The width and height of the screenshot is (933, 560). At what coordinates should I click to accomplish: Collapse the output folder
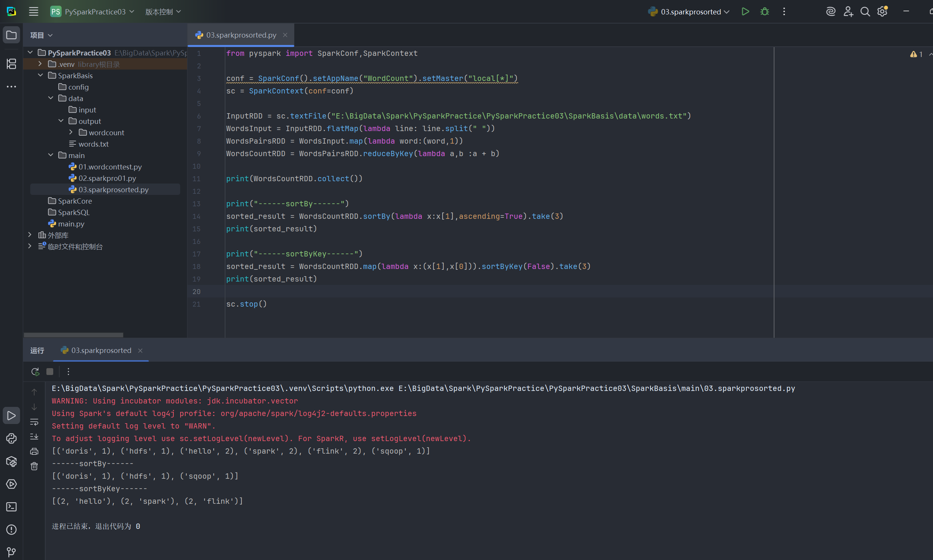point(61,121)
